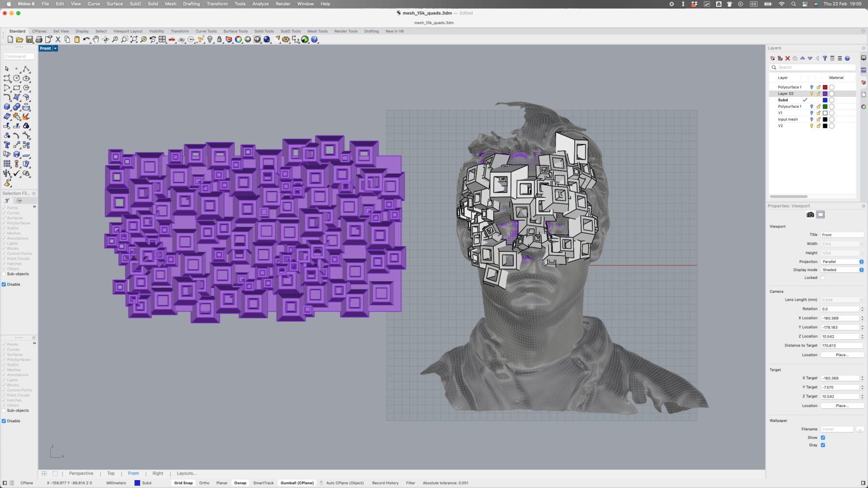Viewport: 868px width, 488px height.
Task: Open the Display mode dropdown
Action: coord(842,270)
